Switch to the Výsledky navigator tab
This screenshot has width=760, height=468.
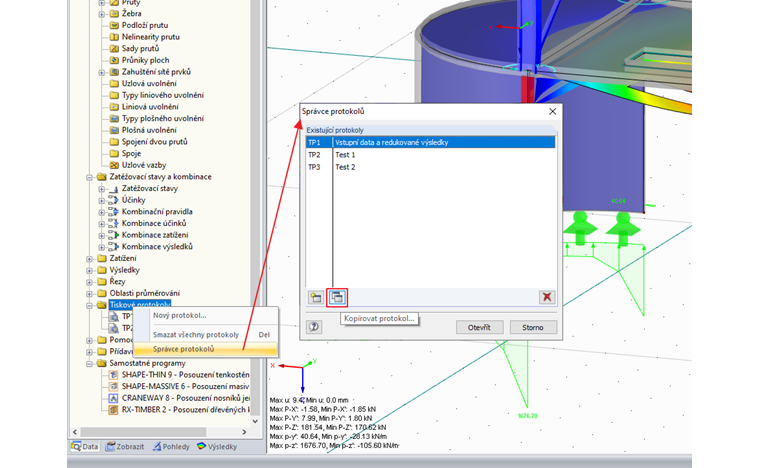(217, 446)
